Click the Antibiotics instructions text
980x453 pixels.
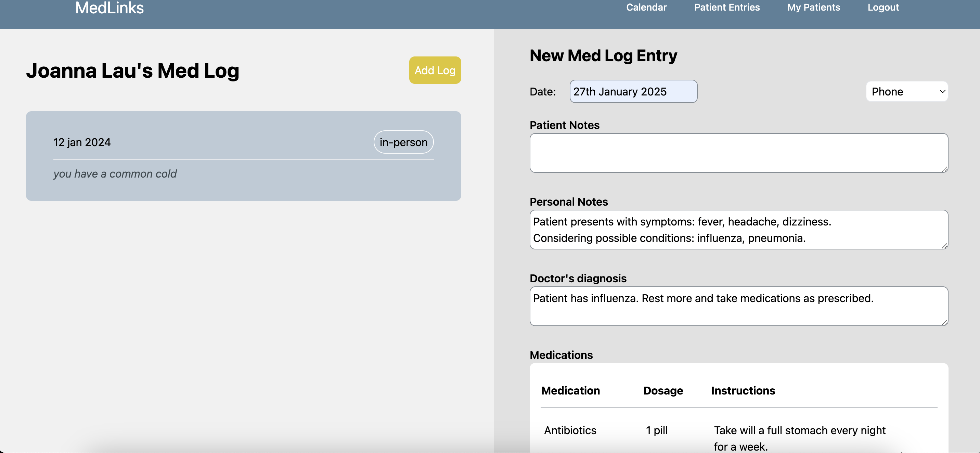(799, 437)
